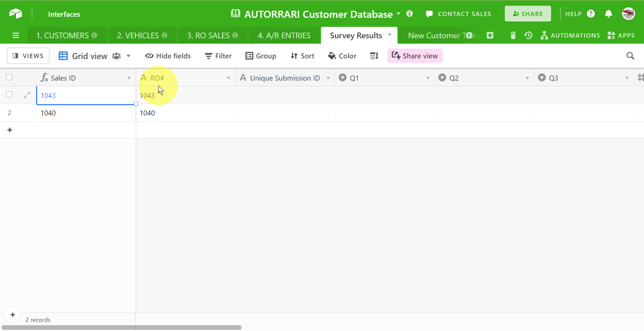This screenshot has height=331, width=644.
Task: Click the HELP label
Action: pyautogui.click(x=573, y=14)
